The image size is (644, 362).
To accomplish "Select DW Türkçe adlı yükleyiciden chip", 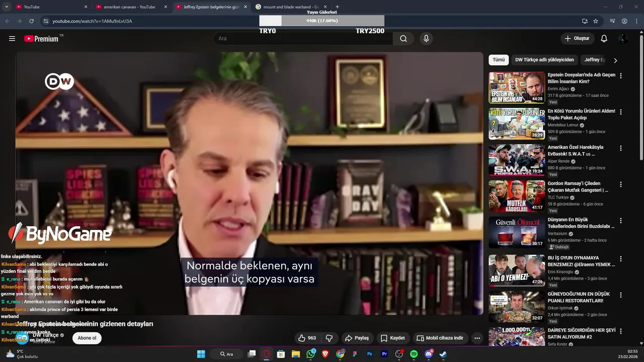I will [544, 60].
